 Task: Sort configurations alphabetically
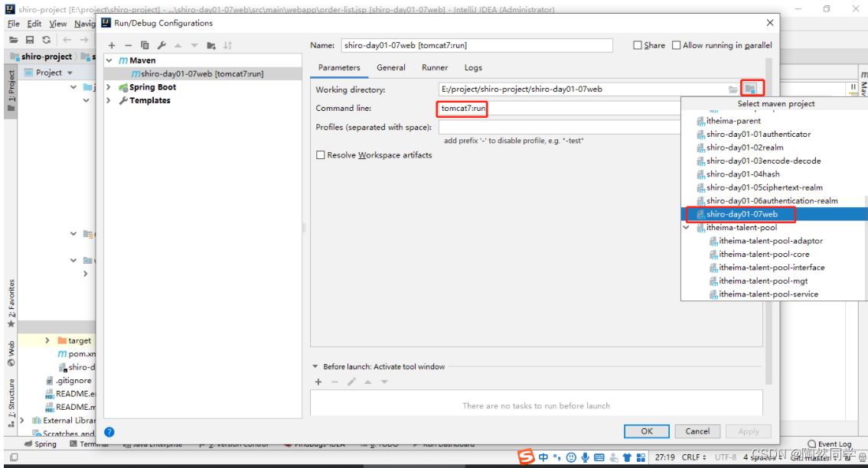(x=227, y=45)
